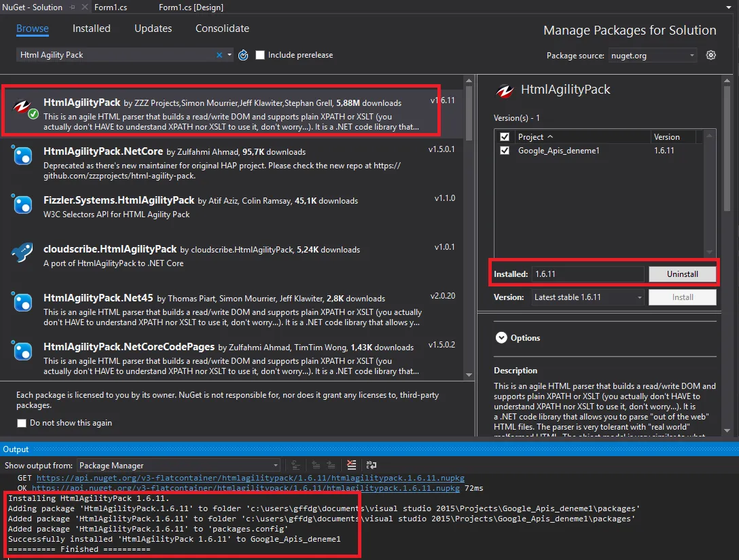The width and height of the screenshot is (739, 560).
Task: Click the v1.5.0.1 version label
Action: (441, 149)
